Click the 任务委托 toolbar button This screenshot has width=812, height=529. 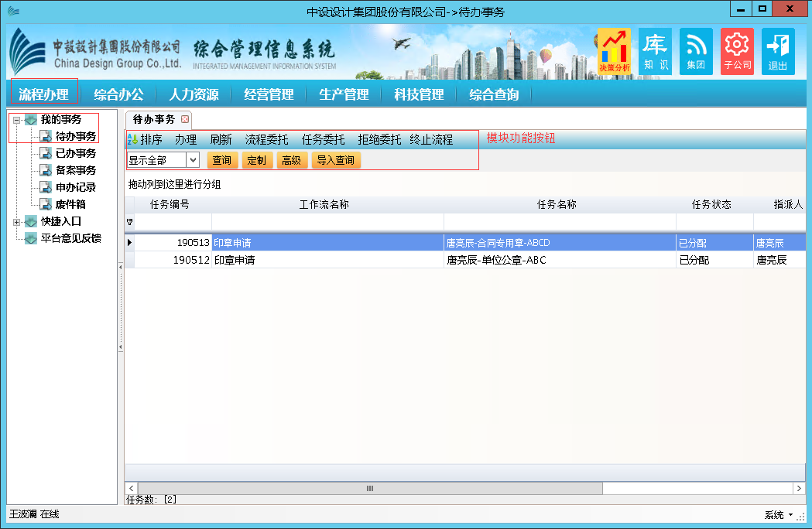(323, 140)
